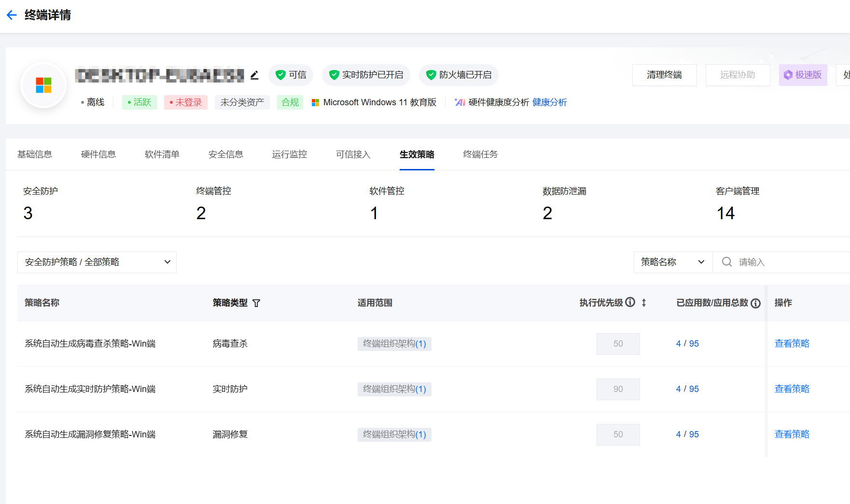The width and height of the screenshot is (850, 504).
Task: Sort by 执行优先级 using sort arrows
Action: coord(644,303)
